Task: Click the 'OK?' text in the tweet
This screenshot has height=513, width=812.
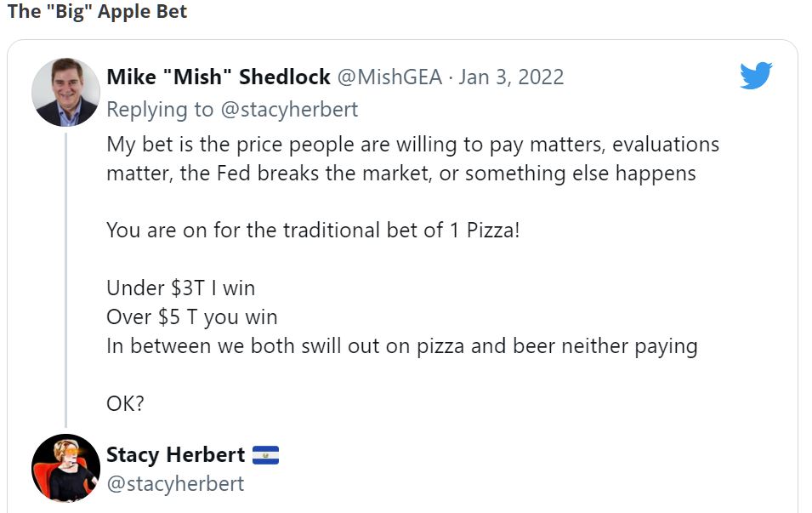Action: coord(125,402)
